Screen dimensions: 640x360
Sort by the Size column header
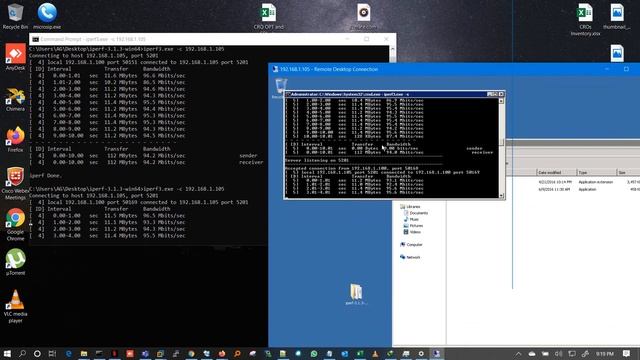click(628, 173)
